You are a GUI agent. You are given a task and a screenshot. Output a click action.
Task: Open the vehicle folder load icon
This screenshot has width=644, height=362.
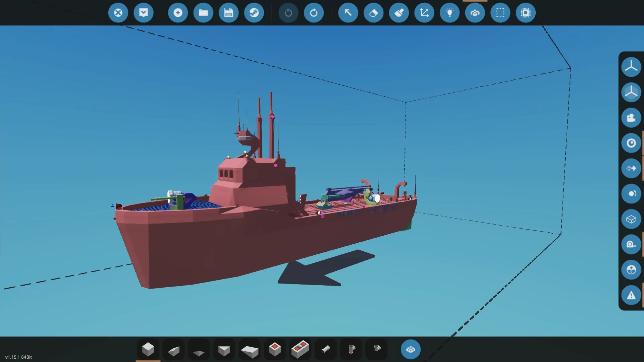tap(203, 13)
